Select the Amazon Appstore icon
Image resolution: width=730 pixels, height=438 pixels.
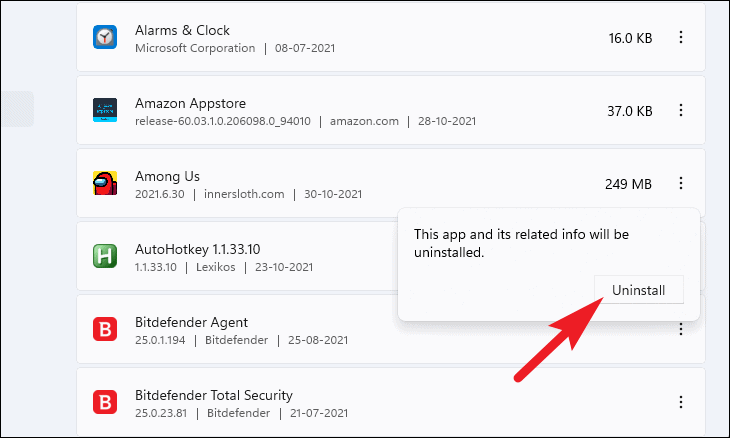click(x=105, y=110)
